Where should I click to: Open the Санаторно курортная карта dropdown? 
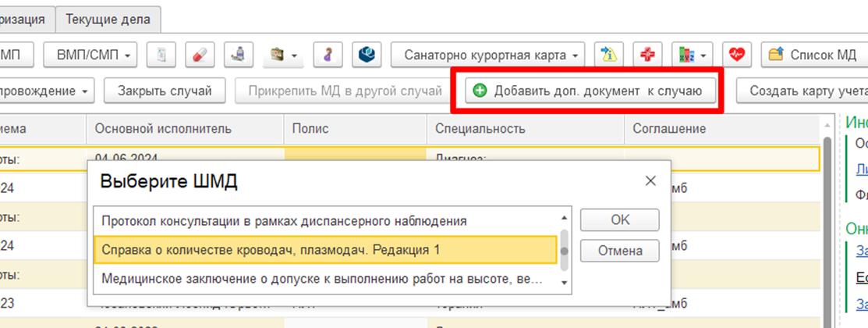[x=487, y=55]
